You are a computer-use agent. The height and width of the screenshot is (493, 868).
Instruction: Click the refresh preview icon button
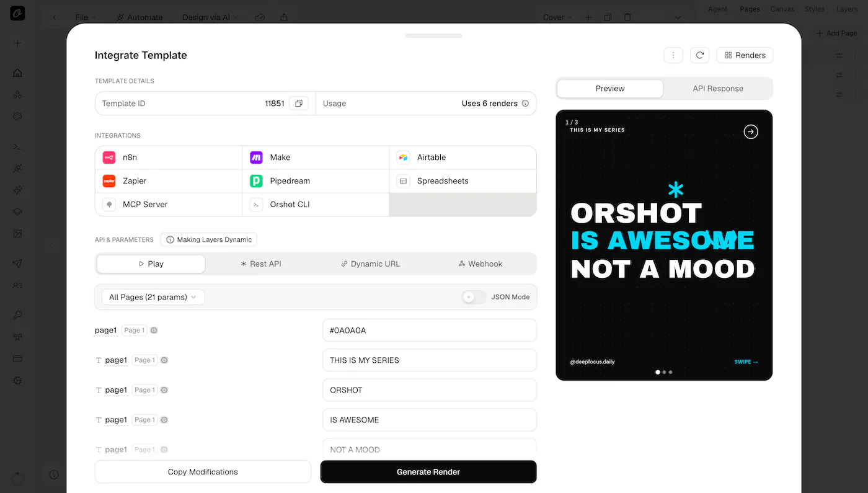(x=700, y=55)
